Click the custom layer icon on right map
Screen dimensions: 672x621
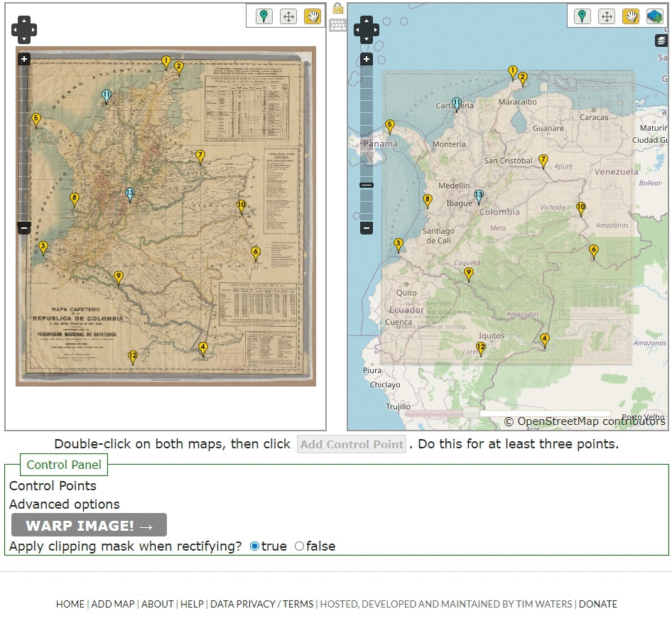(654, 16)
